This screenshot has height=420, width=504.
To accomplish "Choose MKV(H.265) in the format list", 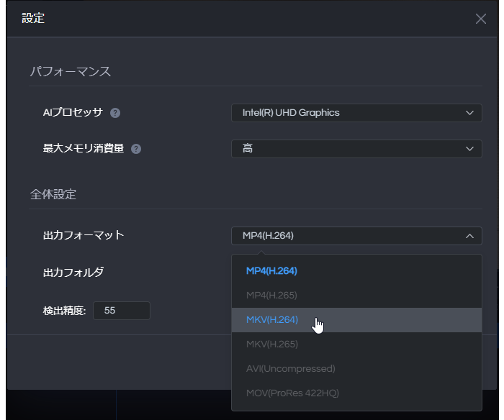I will coord(356,344).
